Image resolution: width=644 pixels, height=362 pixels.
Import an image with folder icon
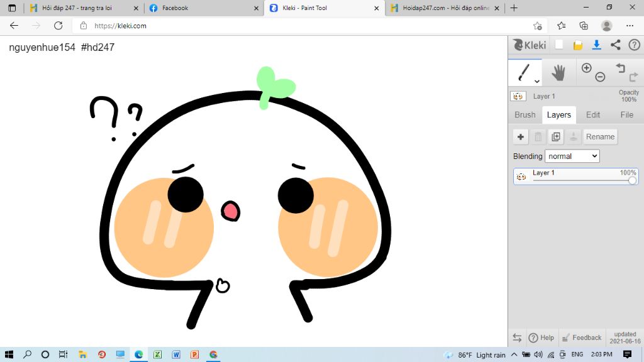point(578,45)
